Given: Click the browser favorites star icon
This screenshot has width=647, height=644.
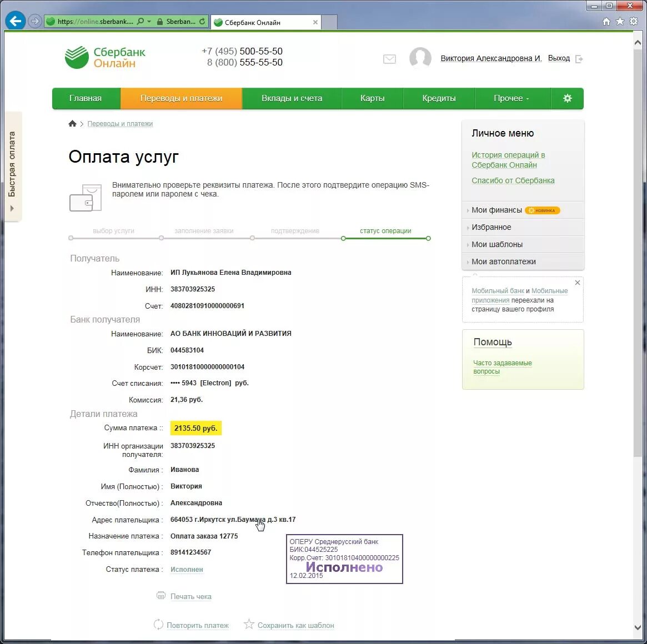Looking at the screenshot, I should 620,21.
